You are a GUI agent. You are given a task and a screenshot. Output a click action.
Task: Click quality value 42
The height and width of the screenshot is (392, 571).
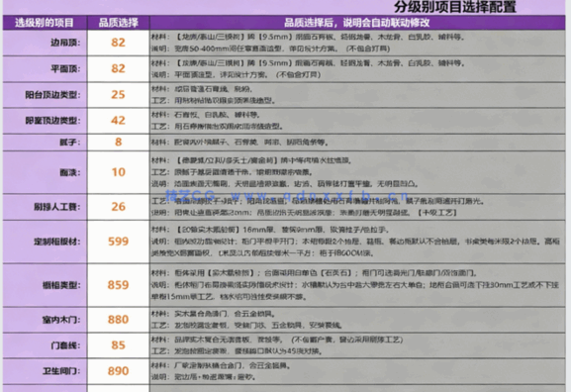119,121
